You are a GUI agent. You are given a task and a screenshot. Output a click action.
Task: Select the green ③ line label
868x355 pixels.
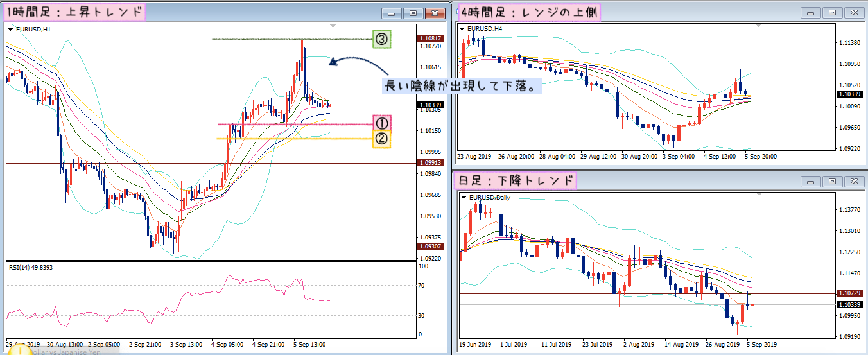382,40
